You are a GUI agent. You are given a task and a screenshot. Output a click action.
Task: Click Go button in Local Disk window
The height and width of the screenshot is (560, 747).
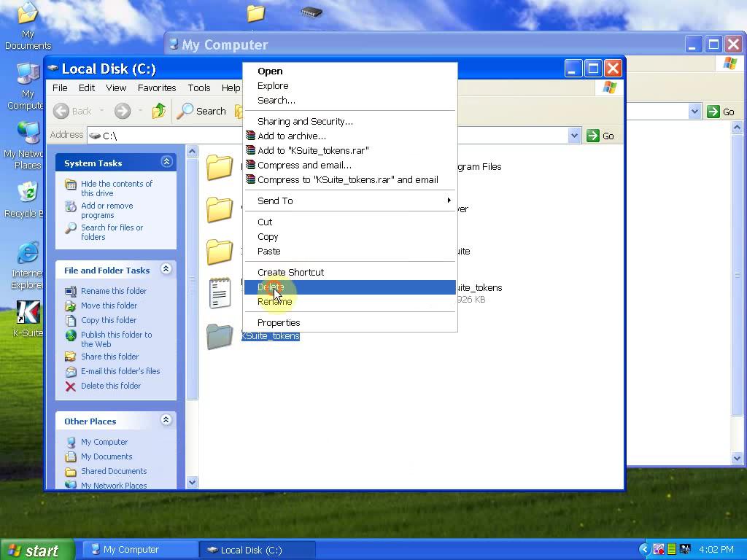(x=601, y=136)
